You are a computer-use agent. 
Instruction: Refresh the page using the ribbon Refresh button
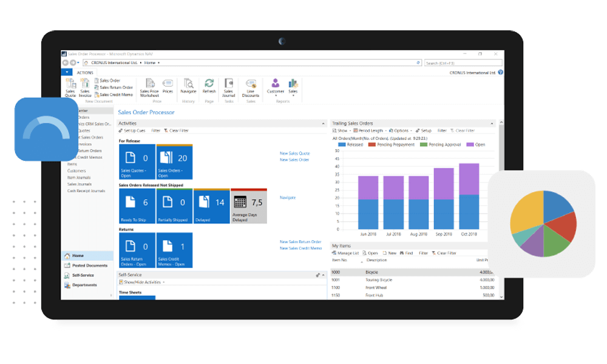point(209,86)
